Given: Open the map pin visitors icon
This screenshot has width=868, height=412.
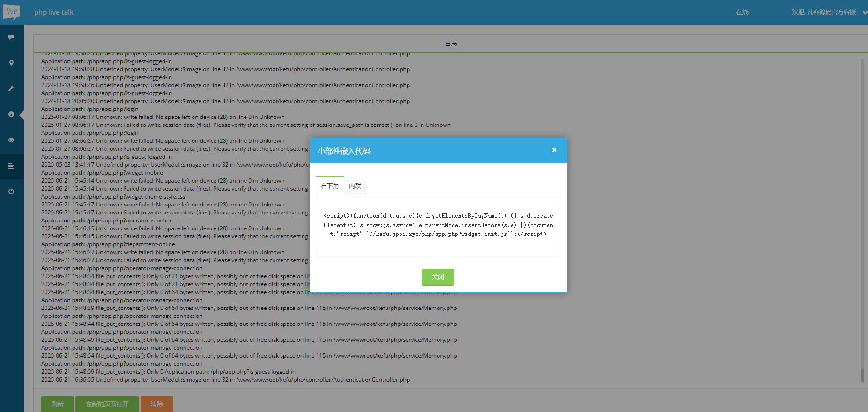Looking at the screenshot, I should click(x=11, y=63).
